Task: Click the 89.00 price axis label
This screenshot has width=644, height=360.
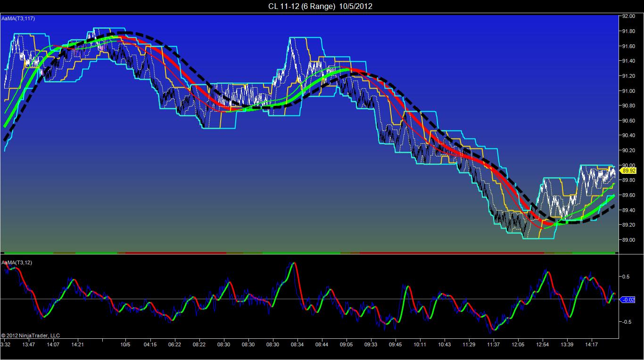Action: 628,240
